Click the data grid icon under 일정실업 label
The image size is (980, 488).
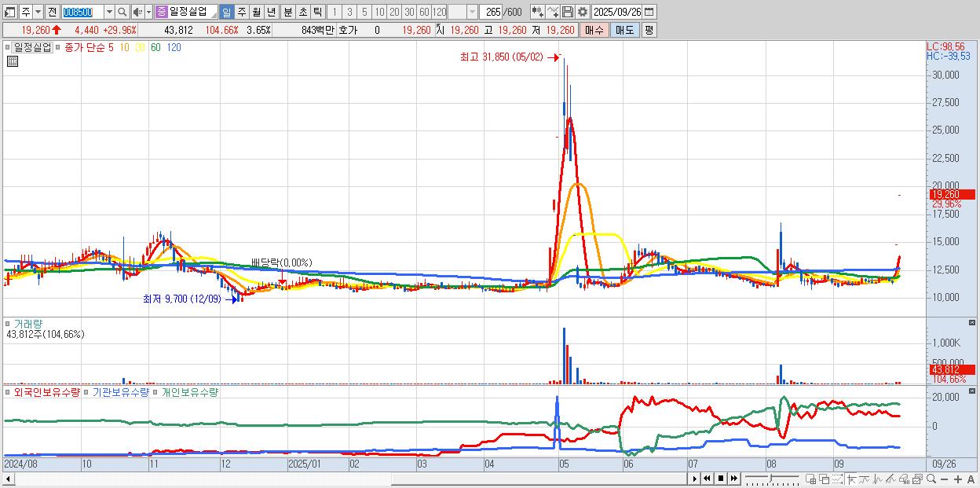tap(13, 61)
